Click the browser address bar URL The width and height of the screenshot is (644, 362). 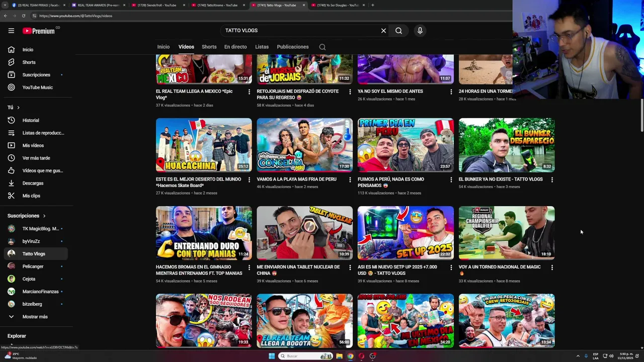[75, 16]
